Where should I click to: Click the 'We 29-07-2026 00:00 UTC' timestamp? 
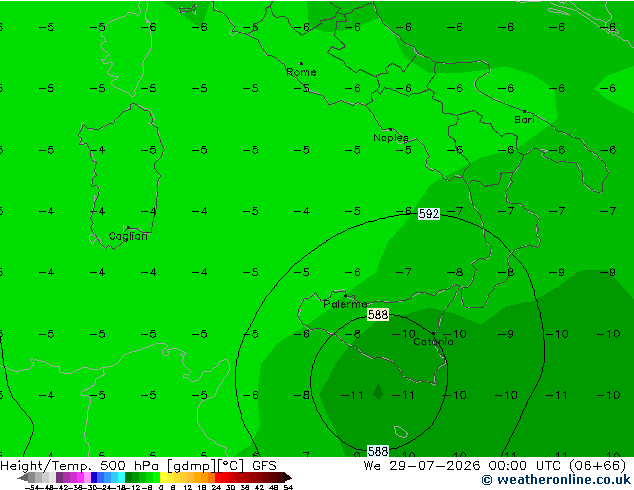(464, 466)
